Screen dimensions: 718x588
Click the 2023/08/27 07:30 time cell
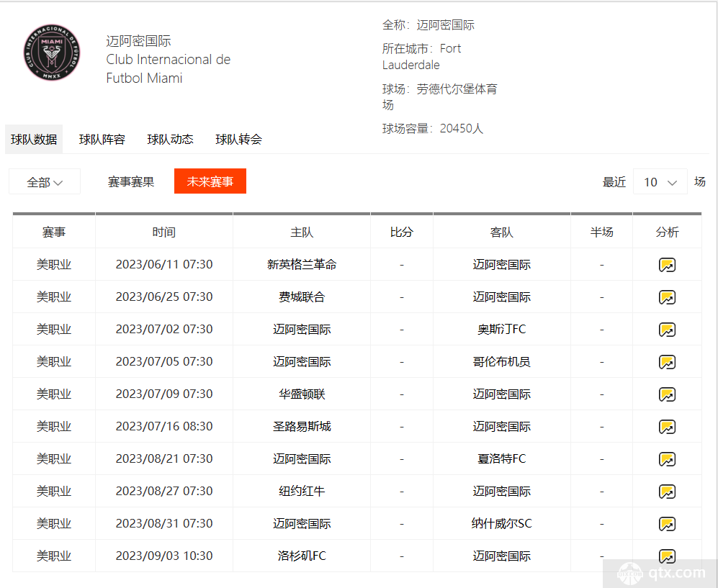(x=164, y=491)
